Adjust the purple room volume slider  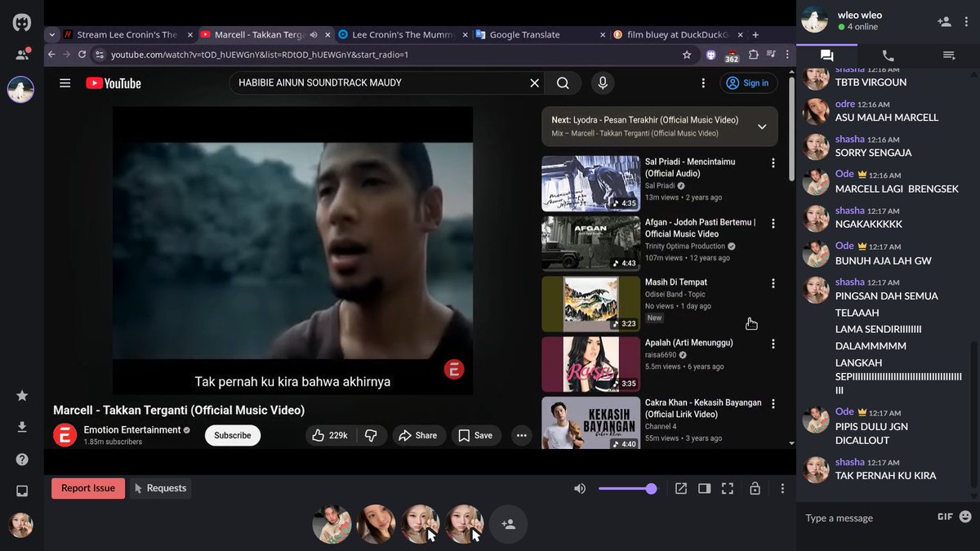(x=627, y=489)
